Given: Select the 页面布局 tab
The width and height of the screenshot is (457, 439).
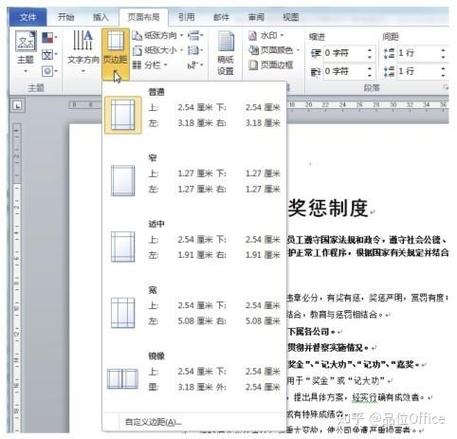Looking at the screenshot, I should click(144, 17).
